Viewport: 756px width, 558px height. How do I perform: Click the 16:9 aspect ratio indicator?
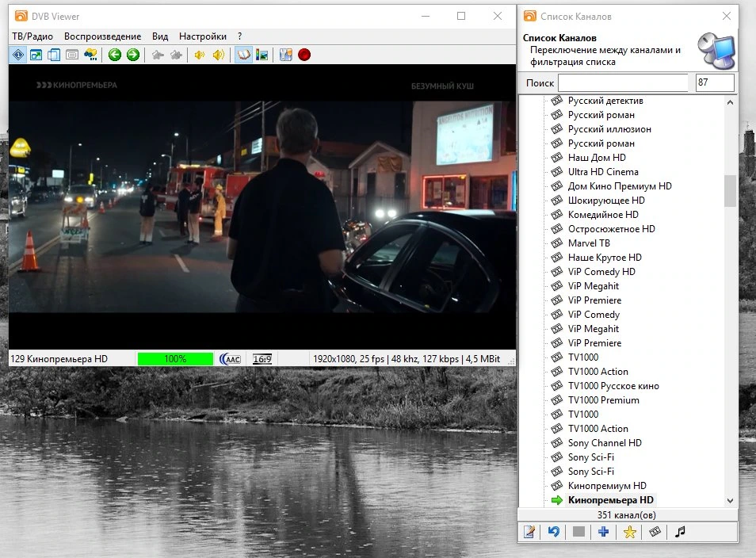coord(262,359)
